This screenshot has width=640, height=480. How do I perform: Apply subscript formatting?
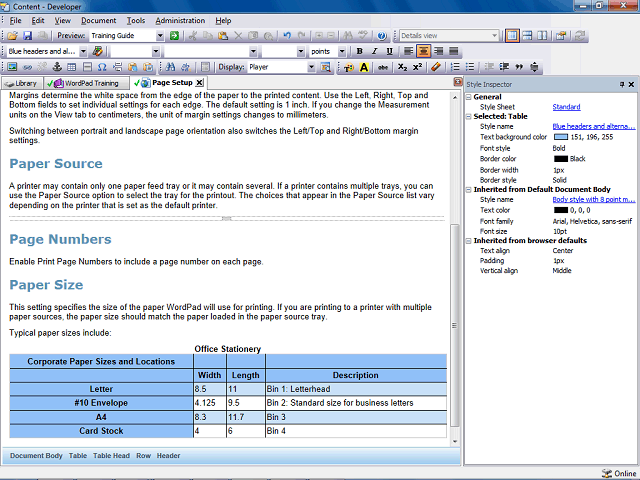click(402, 67)
